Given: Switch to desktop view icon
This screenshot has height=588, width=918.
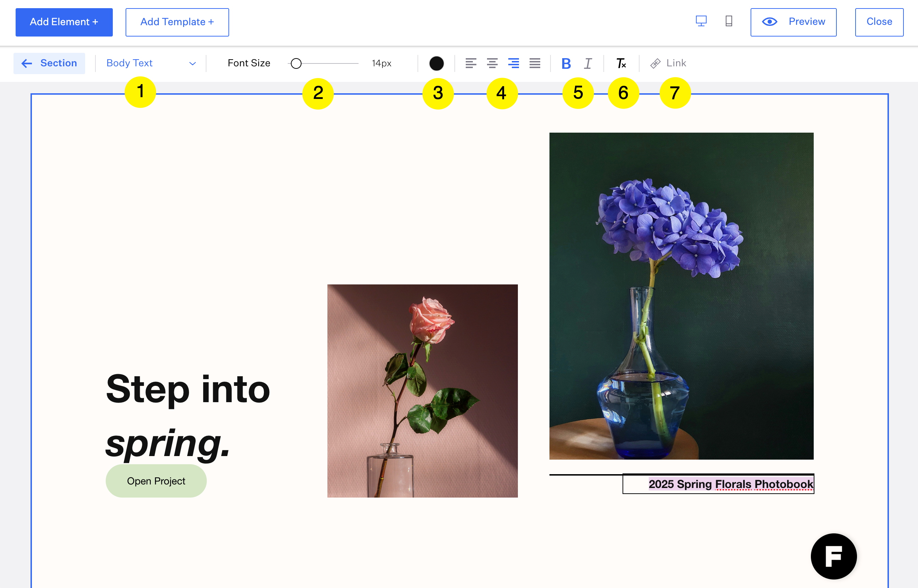Looking at the screenshot, I should [x=701, y=21].
